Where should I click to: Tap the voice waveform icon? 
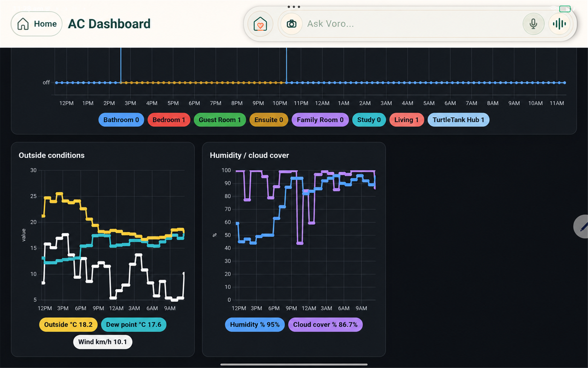coord(559,24)
